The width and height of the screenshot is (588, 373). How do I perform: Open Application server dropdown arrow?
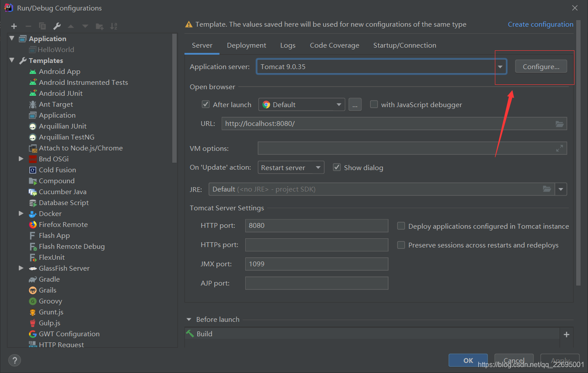tap(501, 67)
